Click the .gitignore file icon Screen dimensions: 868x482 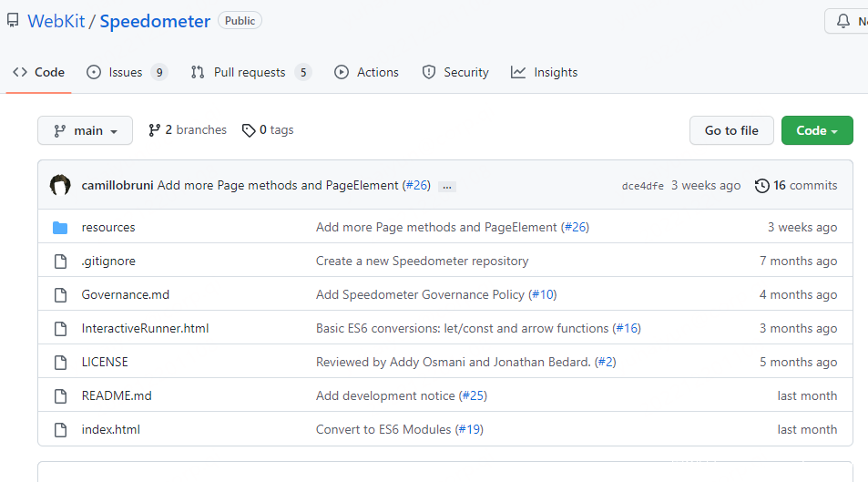click(60, 261)
